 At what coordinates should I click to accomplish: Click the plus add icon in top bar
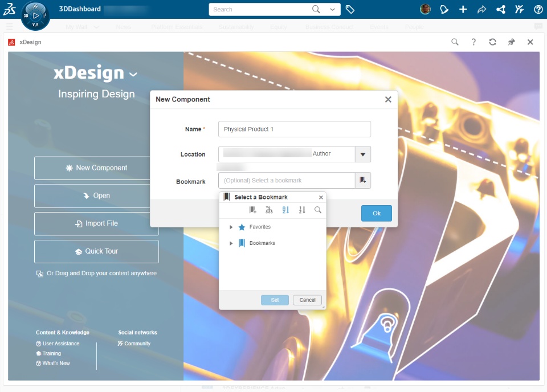[463, 10]
